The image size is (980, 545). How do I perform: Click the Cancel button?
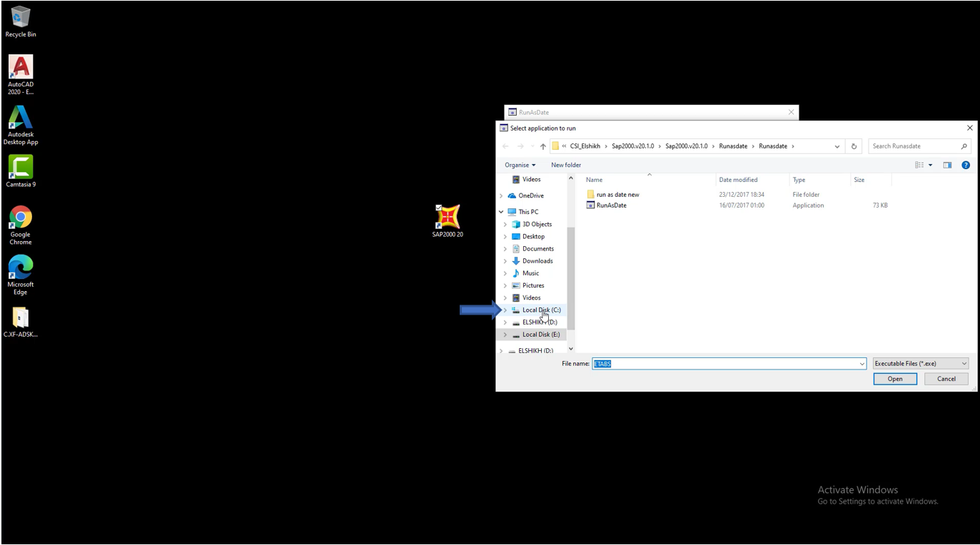(946, 379)
